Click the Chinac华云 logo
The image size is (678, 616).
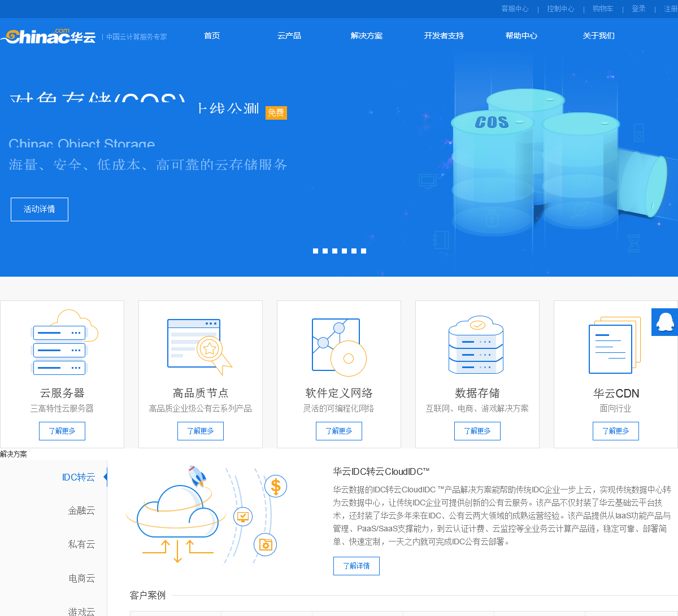click(x=49, y=36)
